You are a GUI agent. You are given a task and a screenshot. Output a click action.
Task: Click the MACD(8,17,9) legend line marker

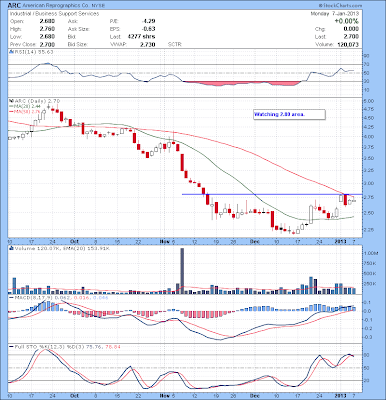[11, 297]
